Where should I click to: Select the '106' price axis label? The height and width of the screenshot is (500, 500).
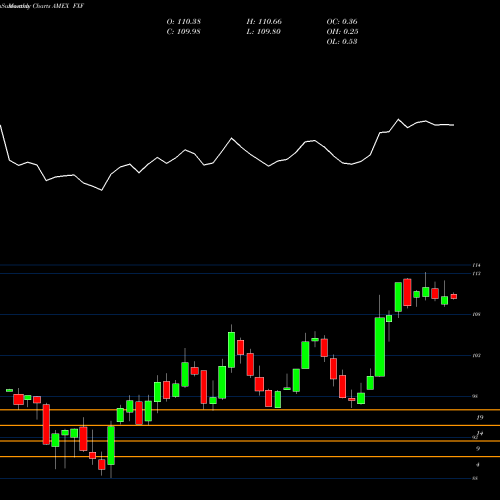476,314
